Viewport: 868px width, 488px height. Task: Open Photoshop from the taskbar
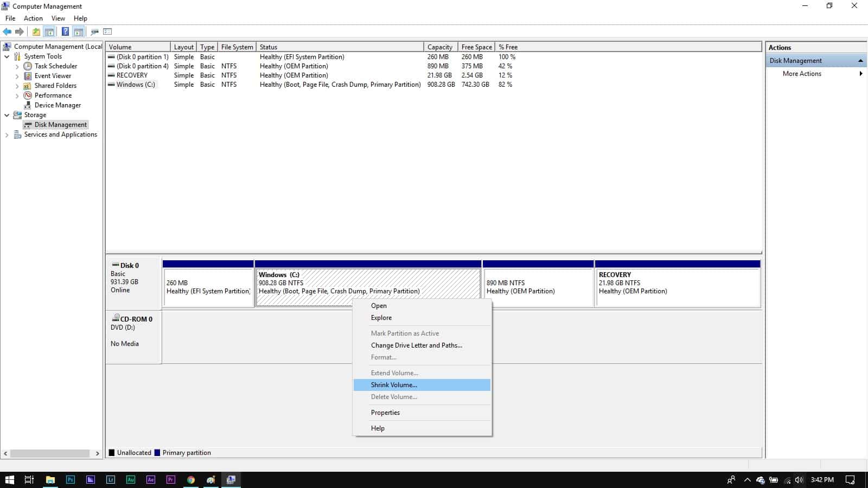click(71, 480)
